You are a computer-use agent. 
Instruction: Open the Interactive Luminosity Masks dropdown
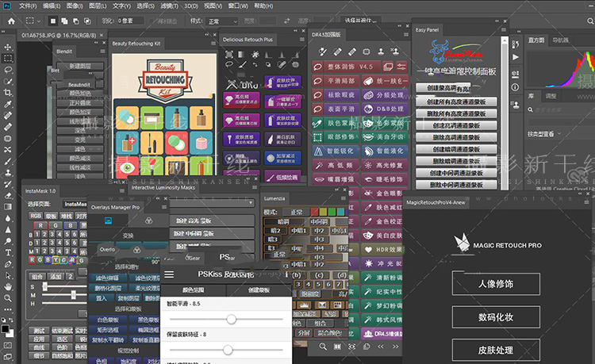pyautogui.click(x=212, y=203)
